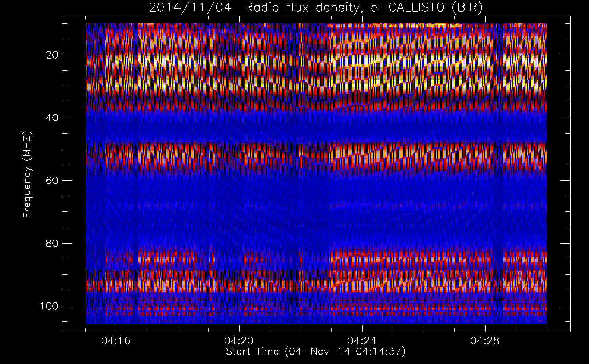This screenshot has width=589, height=364.
Task: Click the 04:16 time tick label
Action: coord(116,341)
